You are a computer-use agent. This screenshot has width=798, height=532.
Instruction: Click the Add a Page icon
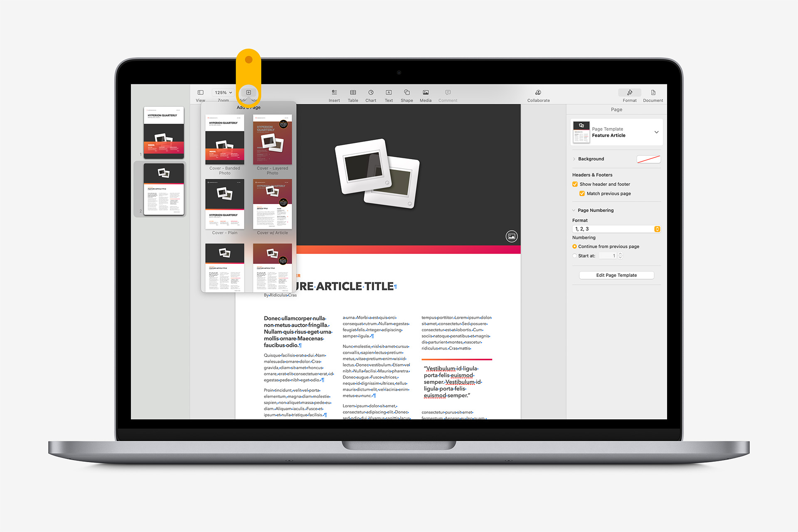click(249, 93)
